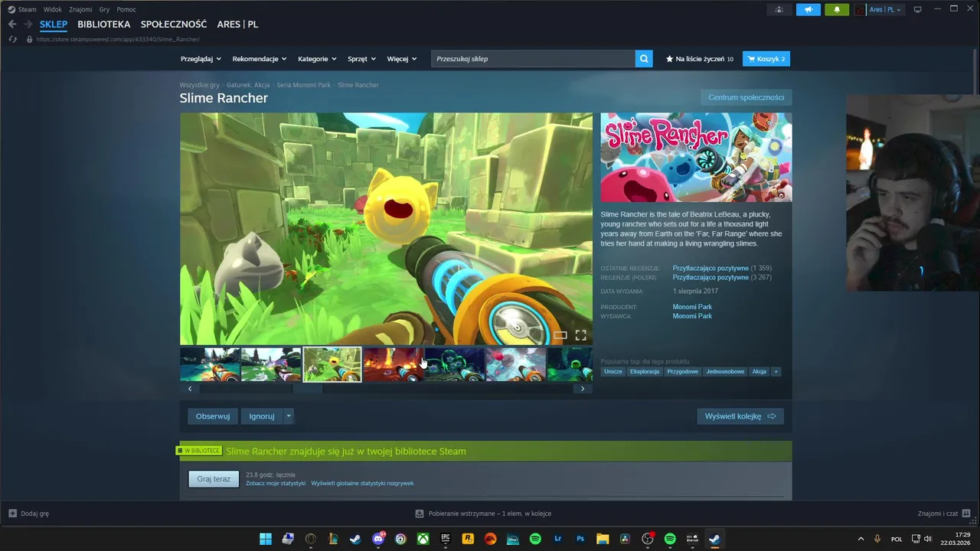Click Wyświetl kolejkę button
This screenshot has height=551, width=980.
[x=740, y=416]
